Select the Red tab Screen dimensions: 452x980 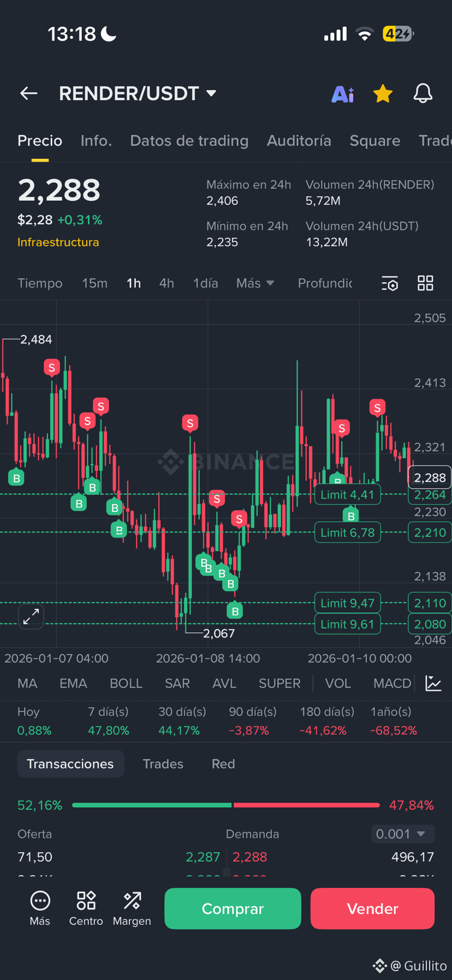[x=223, y=764]
